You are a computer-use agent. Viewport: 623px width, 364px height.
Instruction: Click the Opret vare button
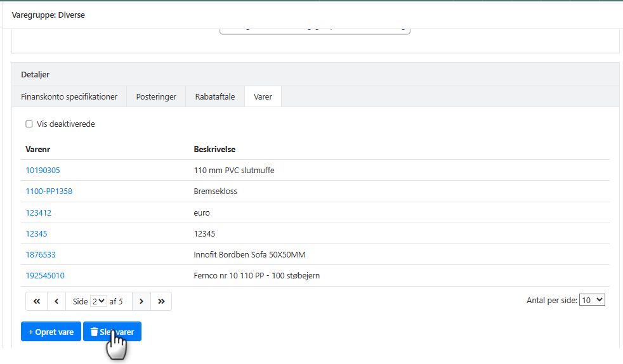(x=51, y=332)
